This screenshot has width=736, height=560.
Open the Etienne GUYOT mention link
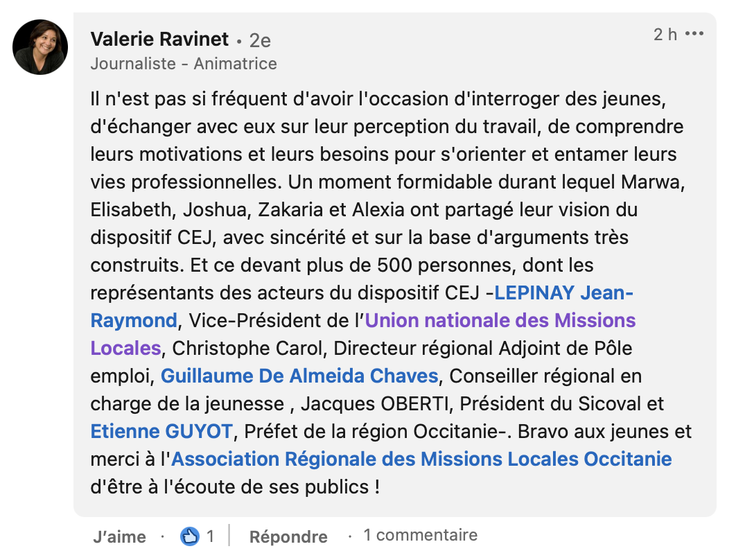(161, 431)
